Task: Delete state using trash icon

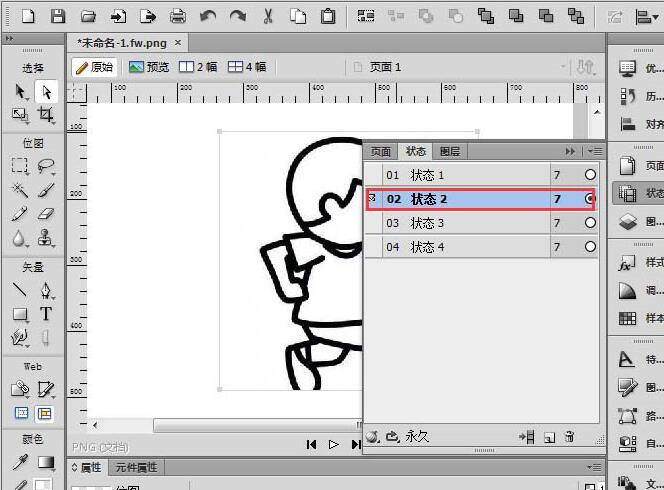Action: (x=569, y=437)
